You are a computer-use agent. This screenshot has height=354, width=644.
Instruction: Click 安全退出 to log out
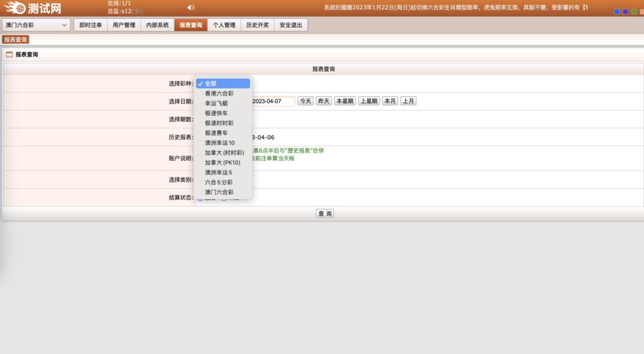[x=291, y=25]
